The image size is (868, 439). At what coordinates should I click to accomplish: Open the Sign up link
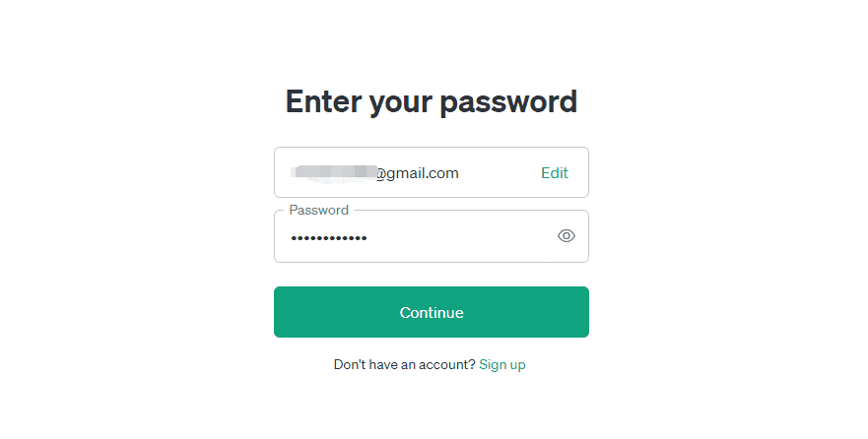pos(502,365)
